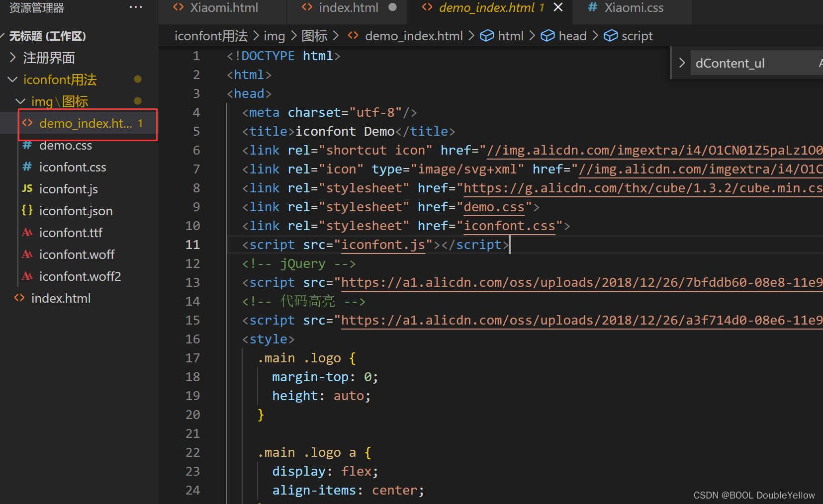This screenshot has width=823, height=504.
Task: Click the hash icon on the Xiaomi.css tab
Action: tap(592, 7)
